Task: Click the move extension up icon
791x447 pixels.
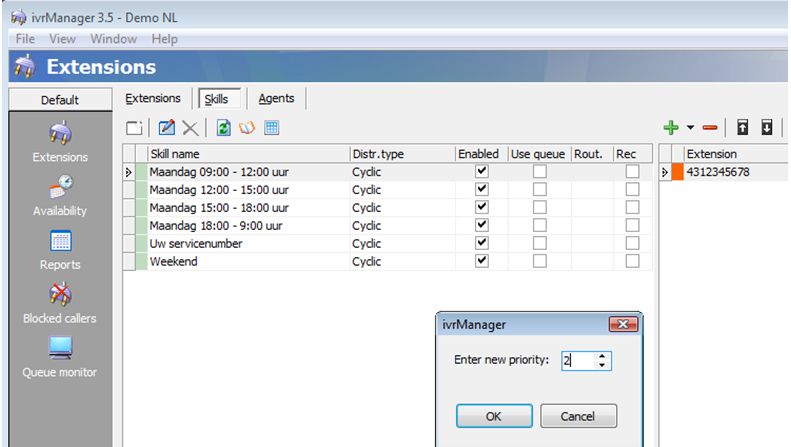Action: (x=743, y=128)
